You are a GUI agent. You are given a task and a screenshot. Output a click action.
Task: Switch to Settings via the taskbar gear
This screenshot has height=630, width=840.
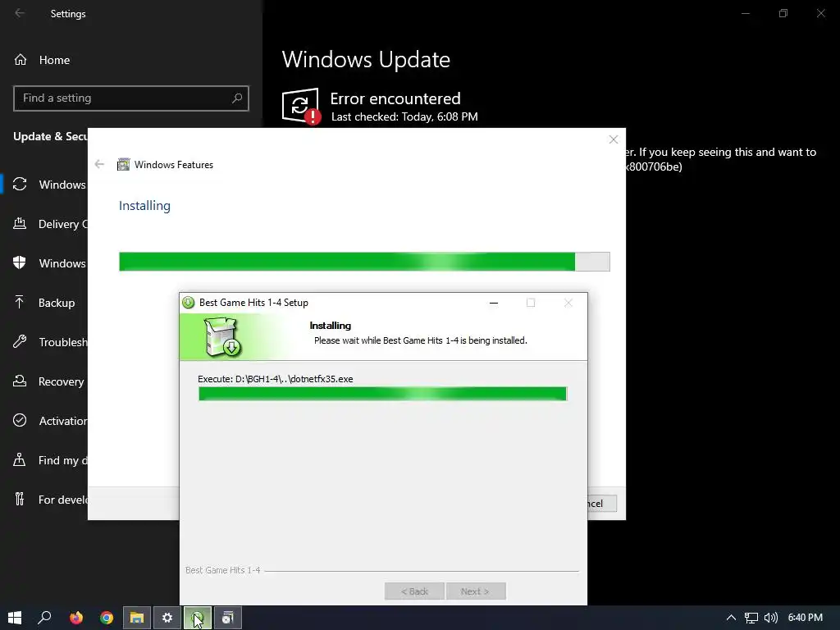coord(167,618)
